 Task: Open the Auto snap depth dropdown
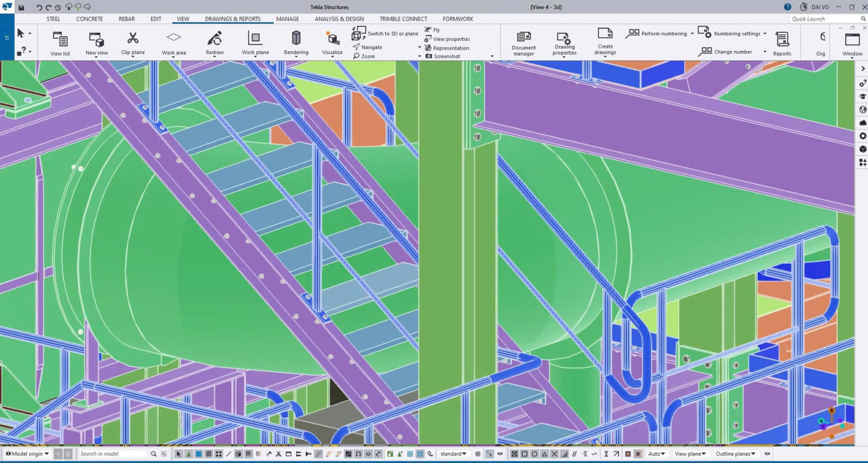click(x=657, y=454)
